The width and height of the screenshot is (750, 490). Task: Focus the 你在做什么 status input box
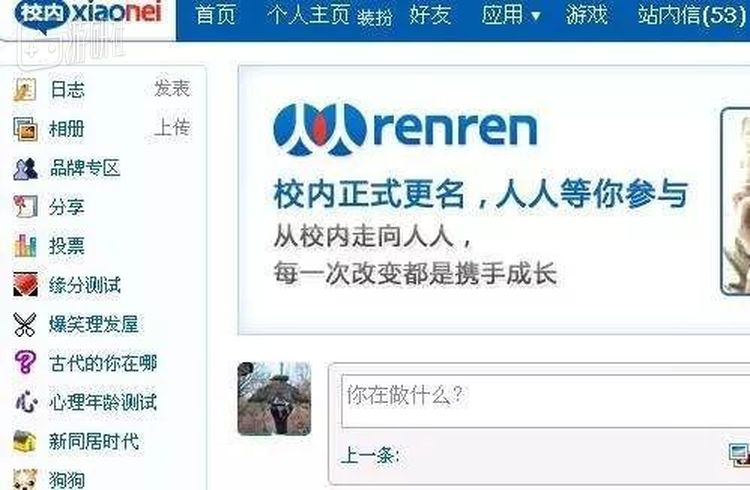pos(545,401)
